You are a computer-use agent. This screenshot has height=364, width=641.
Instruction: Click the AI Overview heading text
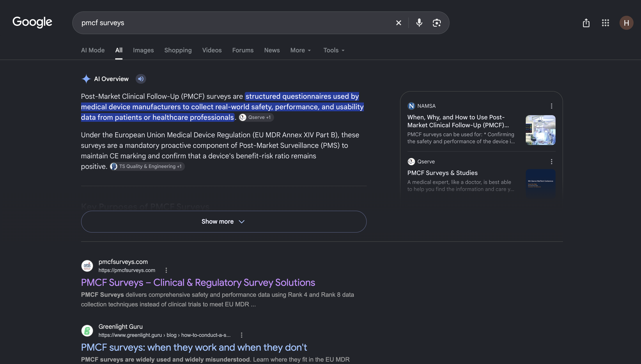click(x=111, y=79)
